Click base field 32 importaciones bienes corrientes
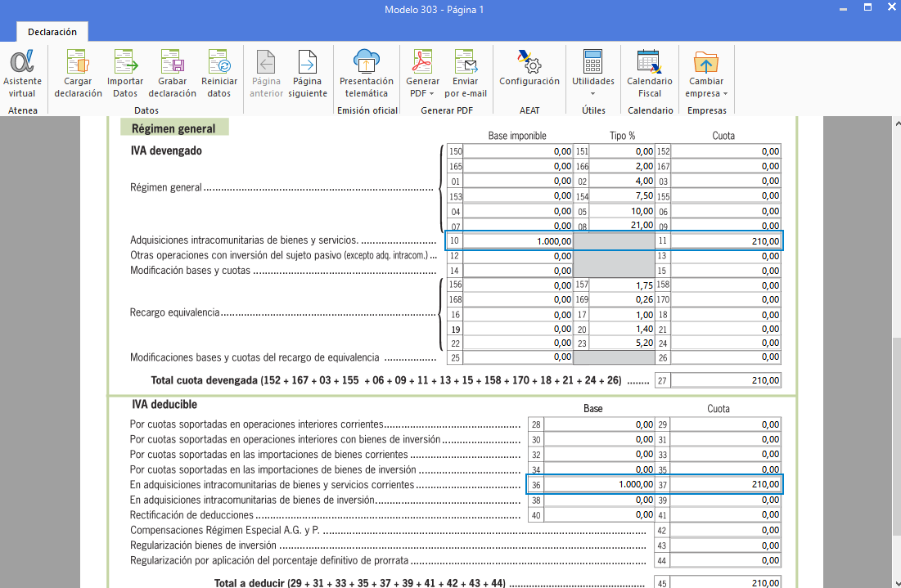Viewport: 901px width, 588px height. (x=599, y=455)
